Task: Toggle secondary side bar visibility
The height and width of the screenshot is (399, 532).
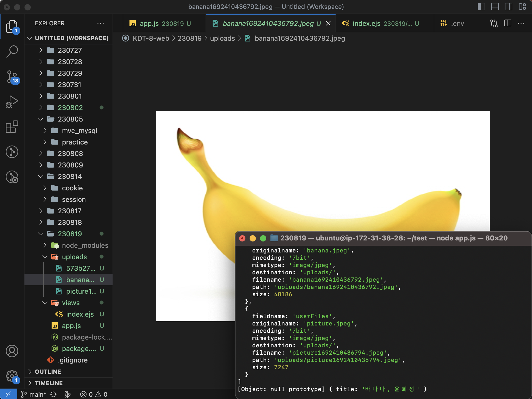Action: click(x=508, y=7)
